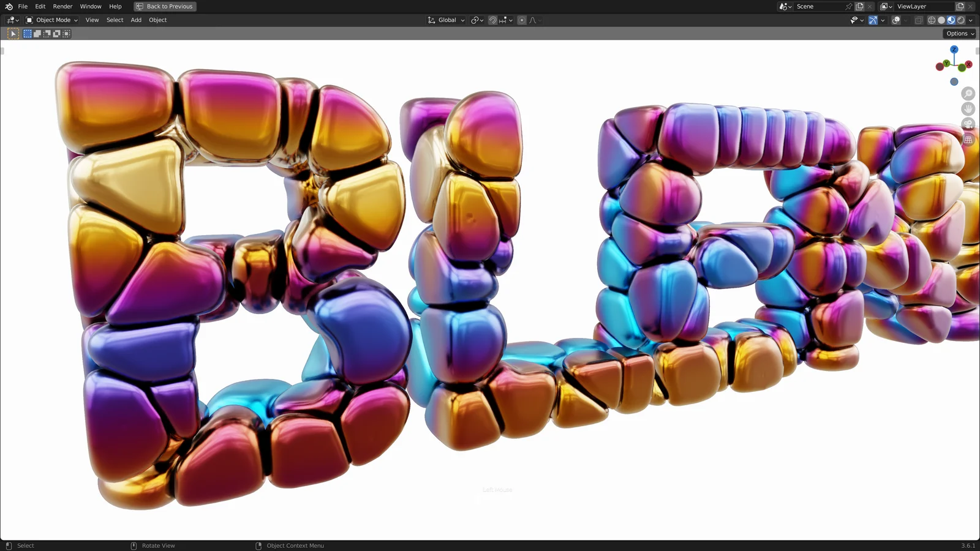The image size is (980, 551).
Task: Enable the snap magnet icon
Action: pos(493,20)
